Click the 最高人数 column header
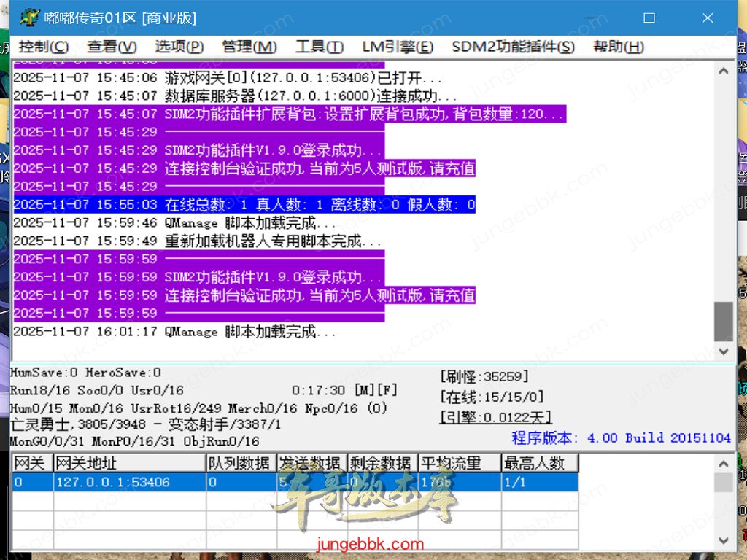This screenshot has width=747, height=560. pyautogui.click(x=538, y=463)
